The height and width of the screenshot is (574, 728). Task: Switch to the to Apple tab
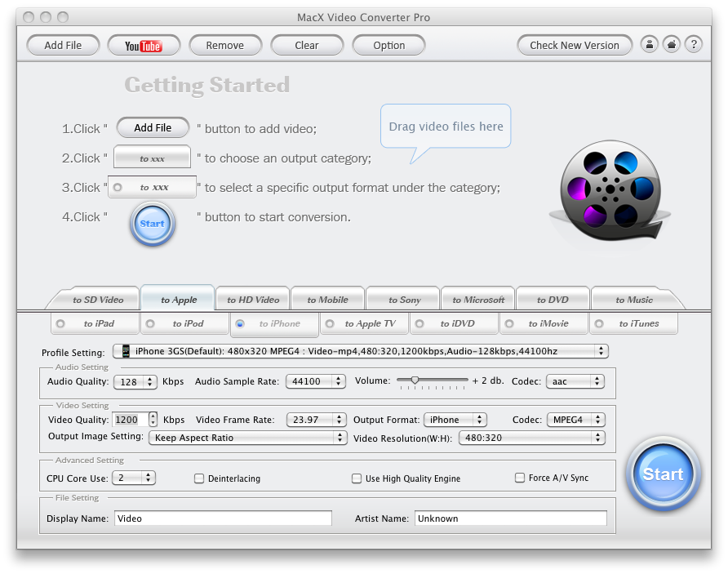coord(178,300)
